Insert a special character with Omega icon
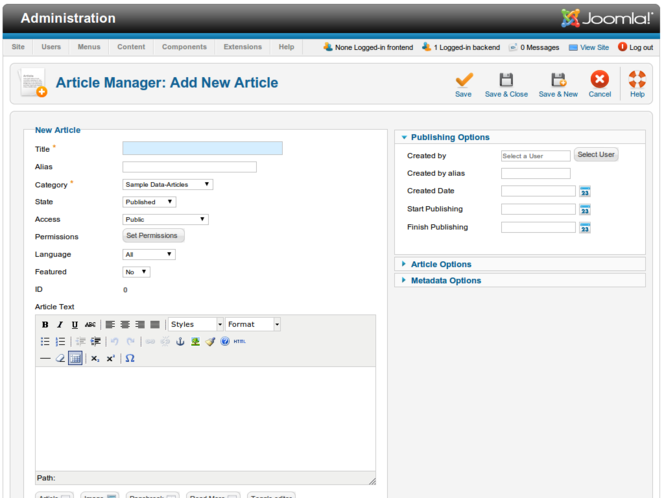Image resolution: width=664 pixels, height=498 pixels. tap(130, 358)
